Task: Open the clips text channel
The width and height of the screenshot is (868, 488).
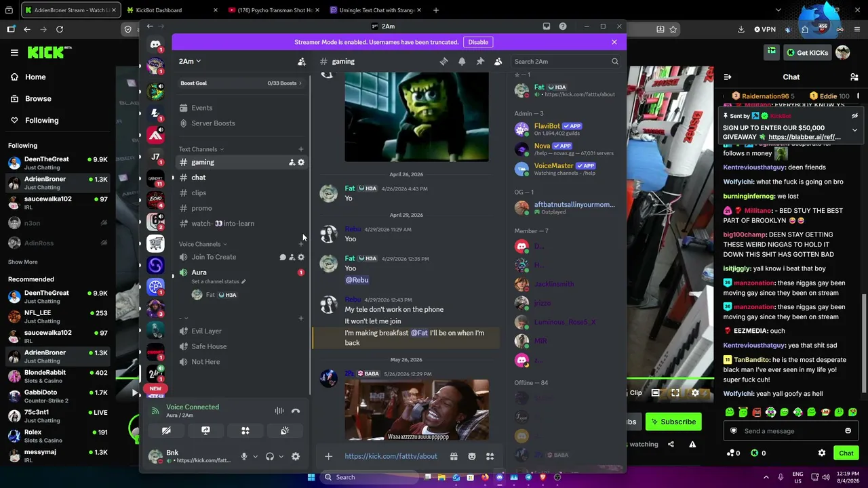Action: 199,193
